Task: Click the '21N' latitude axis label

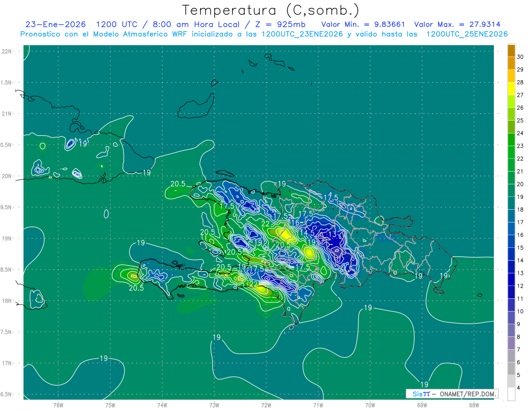Action: coord(7,114)
